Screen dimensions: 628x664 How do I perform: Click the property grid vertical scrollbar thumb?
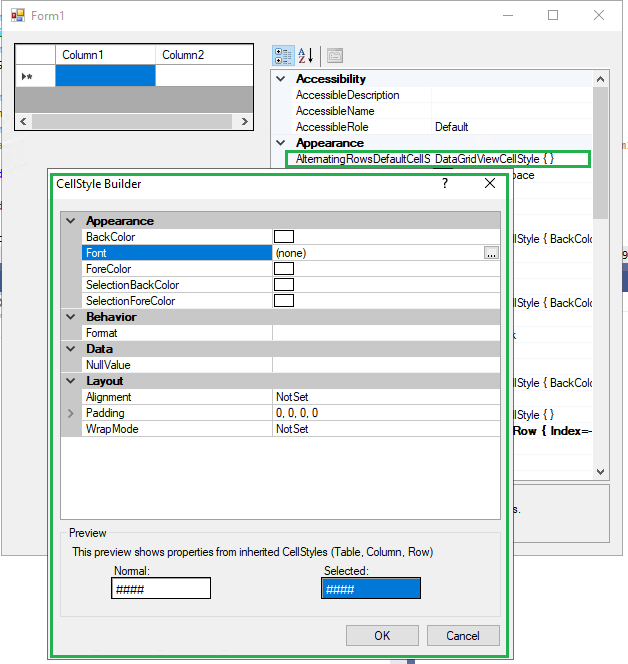pos(600,153)
